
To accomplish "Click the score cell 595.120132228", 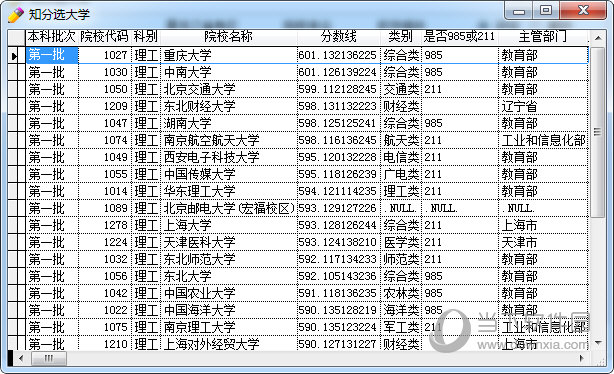I will point(339,157).
